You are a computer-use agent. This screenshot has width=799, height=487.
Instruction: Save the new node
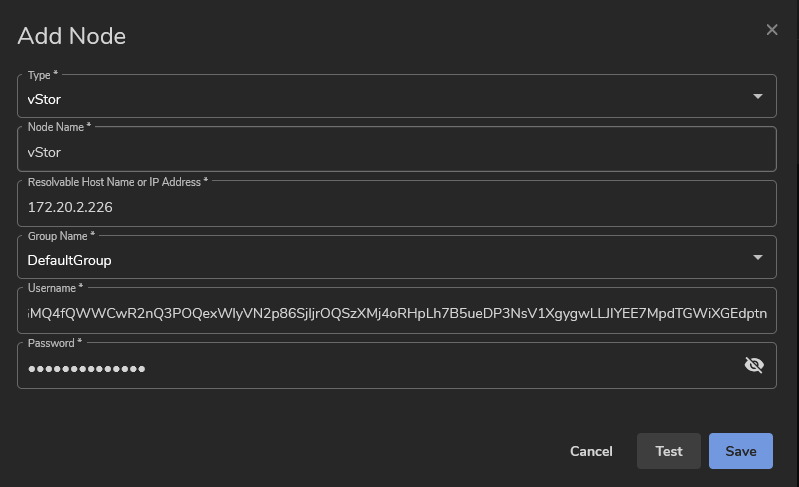[x=741, y=451]
